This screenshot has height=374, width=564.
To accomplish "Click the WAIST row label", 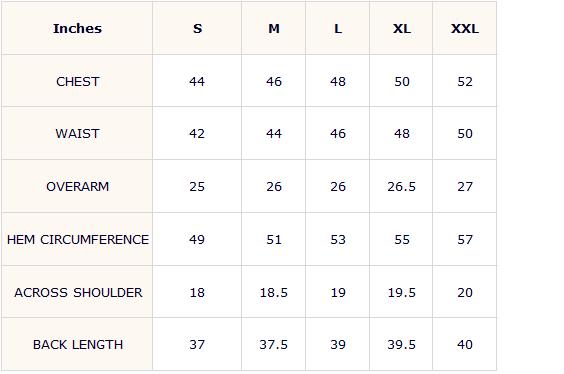I will (x=77, y=134).
